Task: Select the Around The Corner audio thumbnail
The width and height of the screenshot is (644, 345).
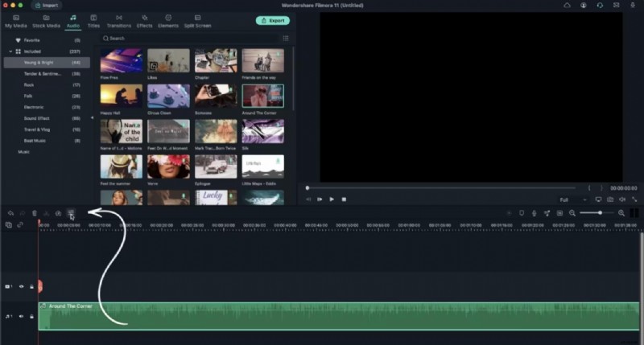Action: (263, 96)
